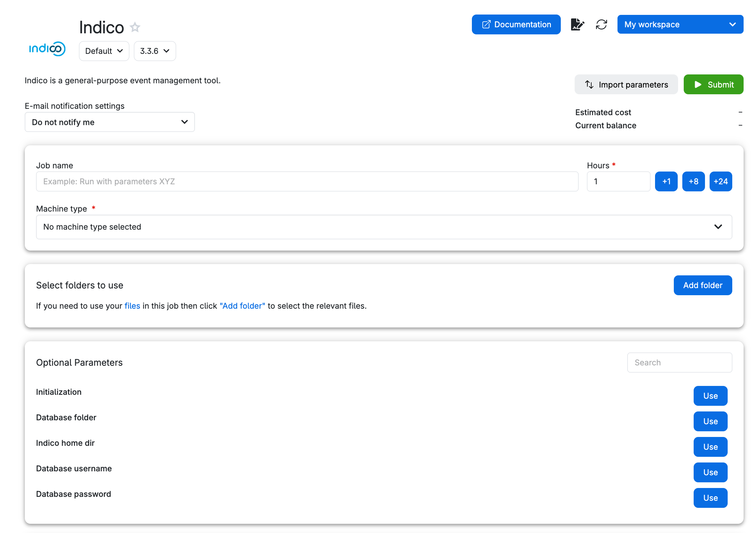The height and width of the screenshot is (533, 756).
Task: Open E-mail notification settings dropdown
Action: click(x=110, y=122)
